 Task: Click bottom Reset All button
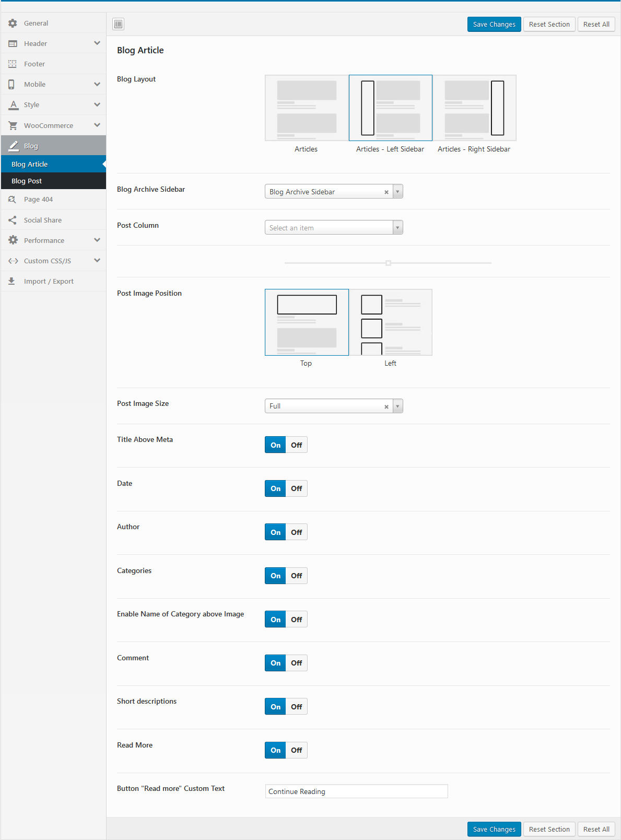click(596, 829)
